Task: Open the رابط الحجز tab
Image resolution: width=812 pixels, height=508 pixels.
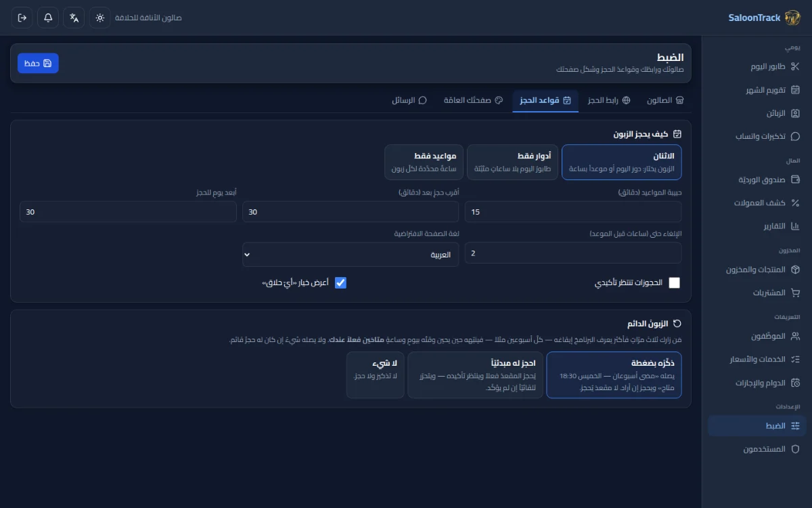Action: pos(609,100)
